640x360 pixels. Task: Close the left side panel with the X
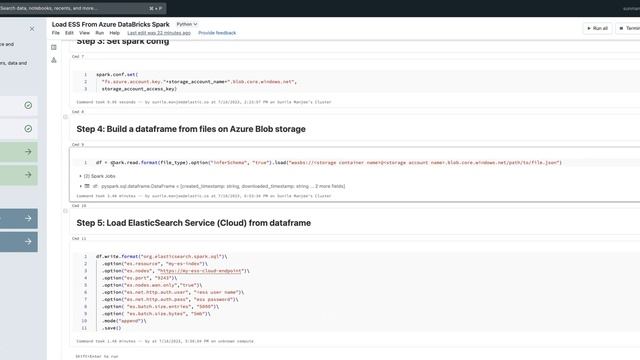tap(32, 29)
